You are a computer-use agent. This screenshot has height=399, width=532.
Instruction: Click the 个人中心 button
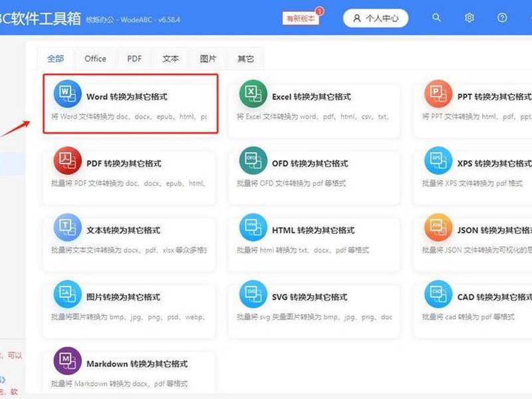pos(376,18)
